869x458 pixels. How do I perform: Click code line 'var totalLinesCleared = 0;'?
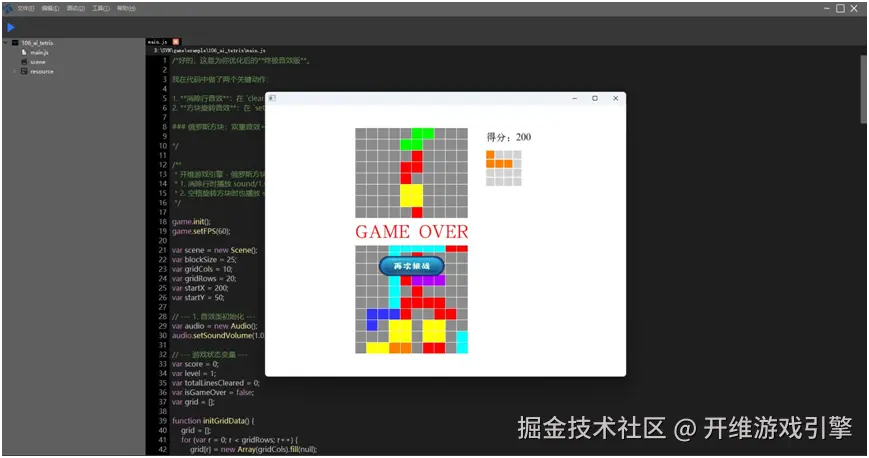click(x=216, y=383)
